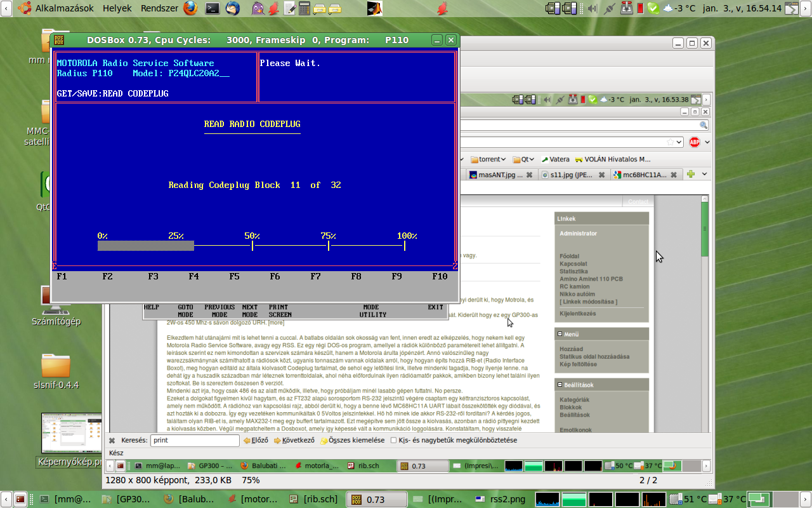The height and width of the screenshot is (508, 812).
Task: Open the Adblock Plus ABP icon
Action: click(695, 142)
